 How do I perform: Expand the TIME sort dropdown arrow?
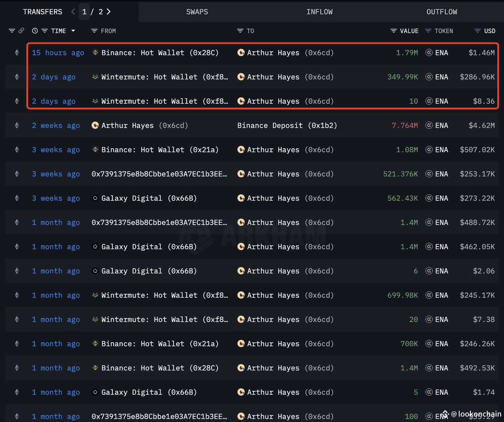click(x=73, y=31)
